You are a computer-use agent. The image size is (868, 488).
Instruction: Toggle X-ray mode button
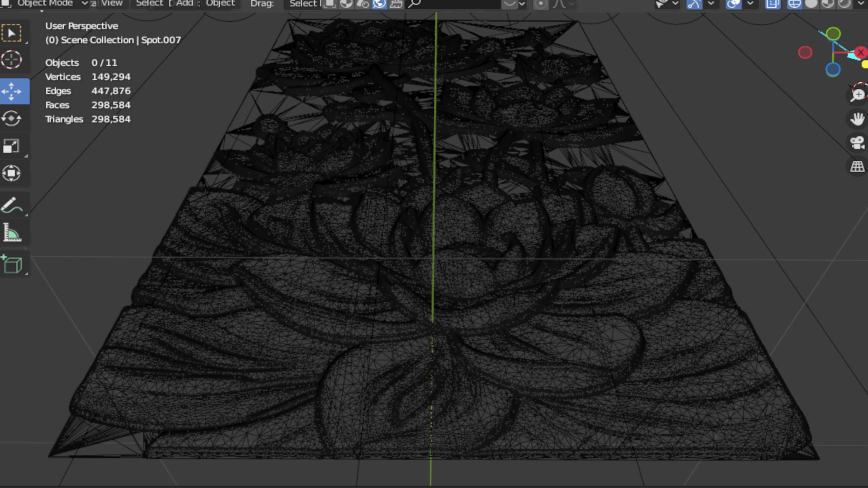[773, 4]
